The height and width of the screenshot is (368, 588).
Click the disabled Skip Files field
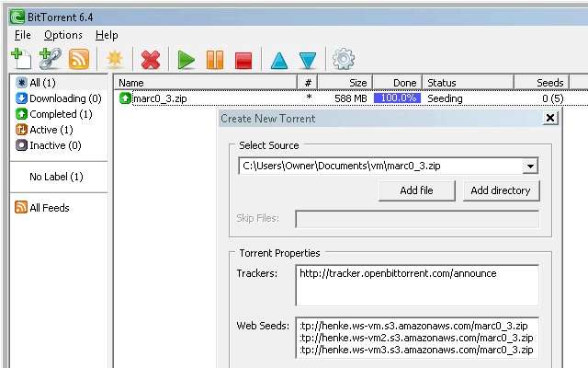[417, 219]
